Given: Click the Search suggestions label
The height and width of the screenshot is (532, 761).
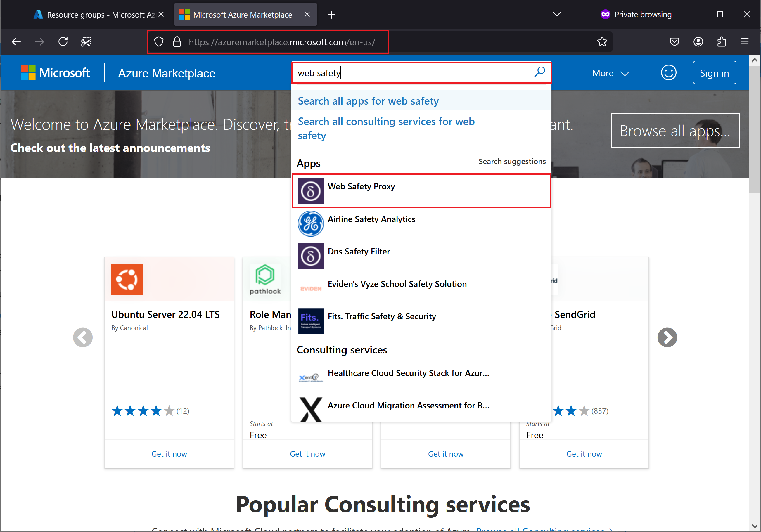Looking at the screenshot, I should (512, 161).
